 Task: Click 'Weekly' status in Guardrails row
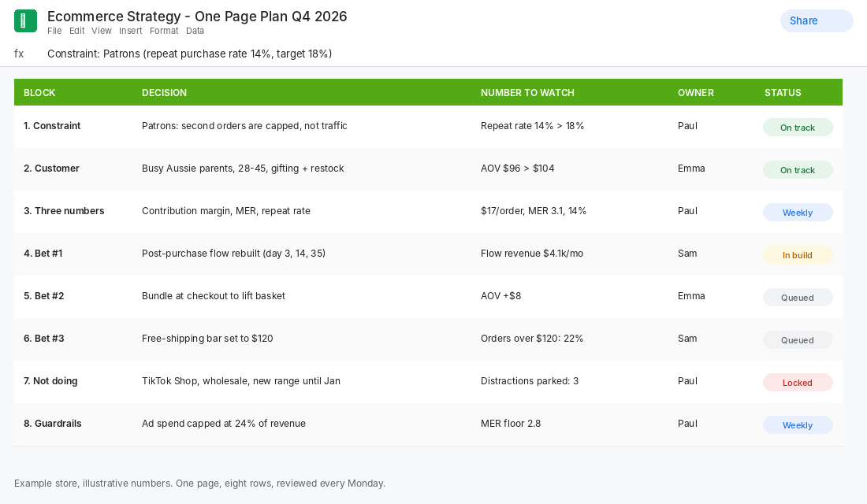(x=798, y=425)
